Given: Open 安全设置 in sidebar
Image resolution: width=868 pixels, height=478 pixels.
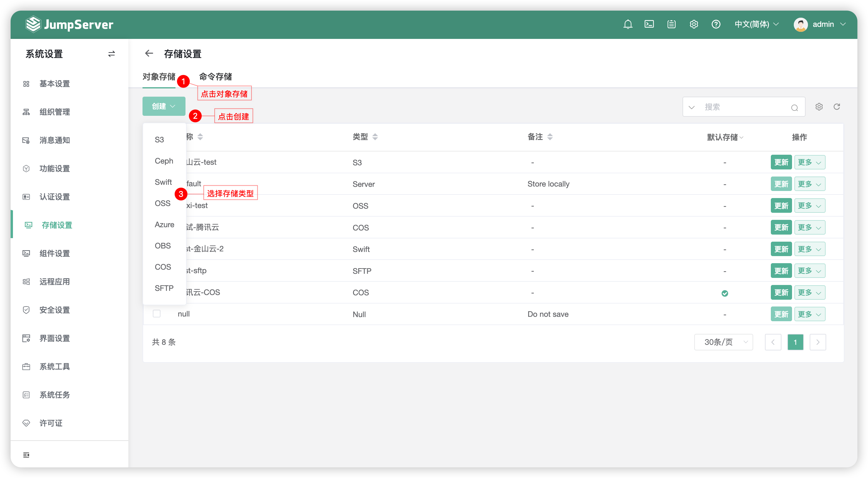Looking at the screenshot, I should coord(54,310).
